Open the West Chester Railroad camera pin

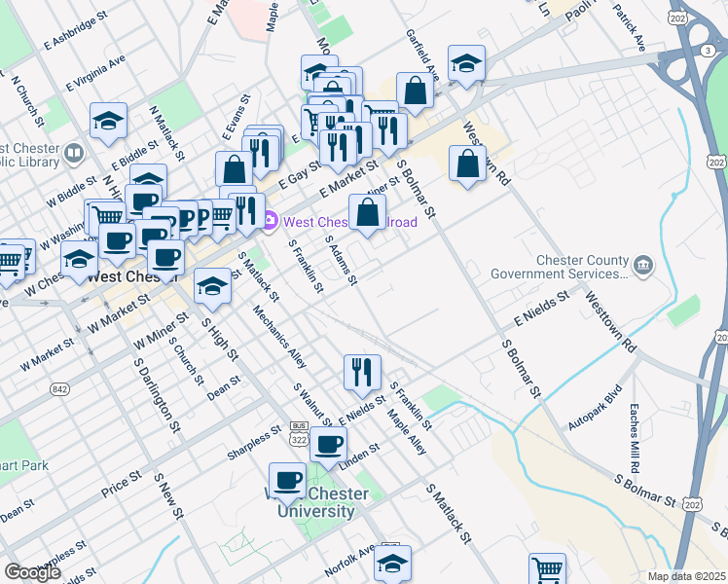coord(271,221)
